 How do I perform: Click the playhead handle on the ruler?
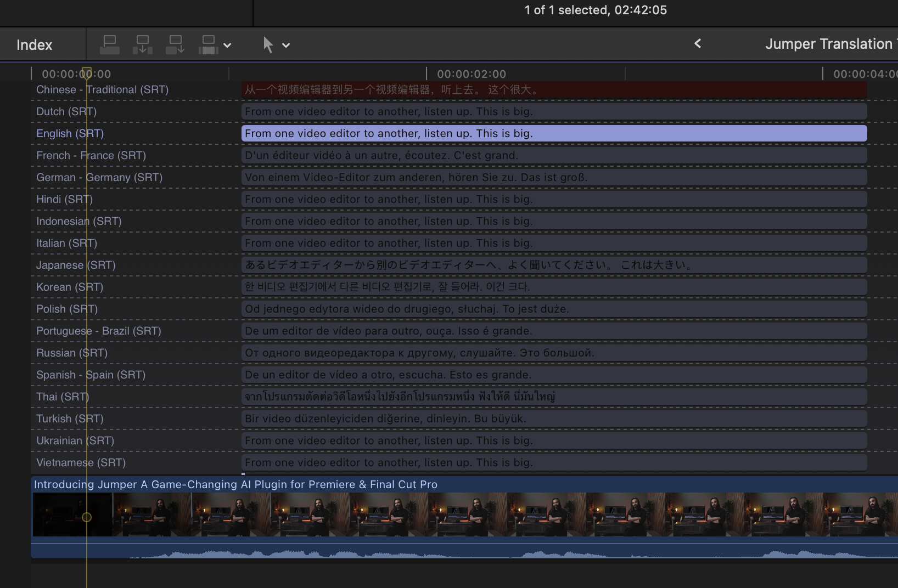pos(87,72)
